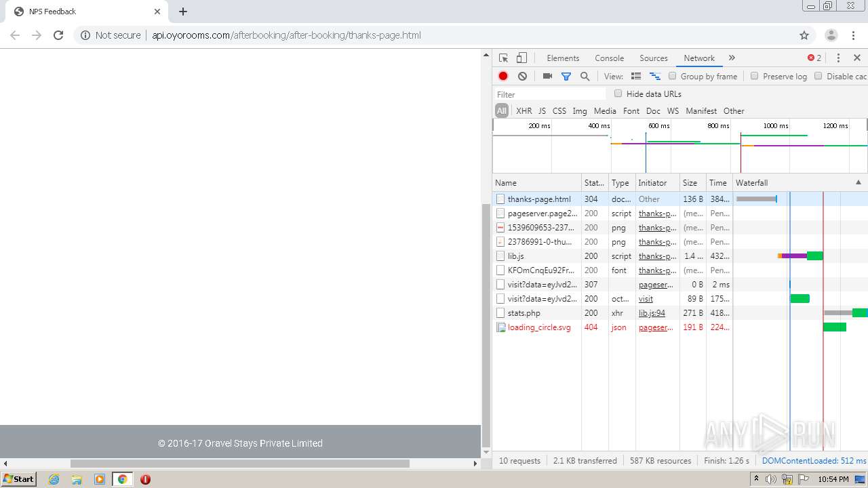Open the Windows Start menu
Screen dimensions: 868x488
[x=18, y=479]
